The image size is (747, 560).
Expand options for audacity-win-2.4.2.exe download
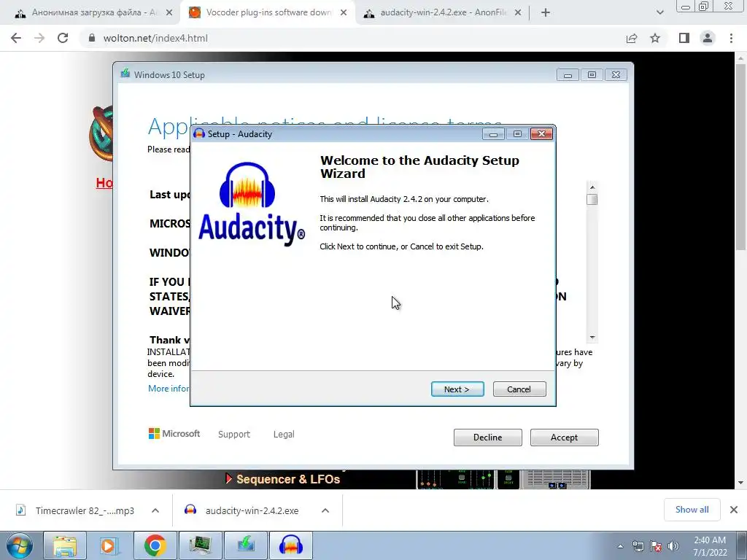coord(325,510)
